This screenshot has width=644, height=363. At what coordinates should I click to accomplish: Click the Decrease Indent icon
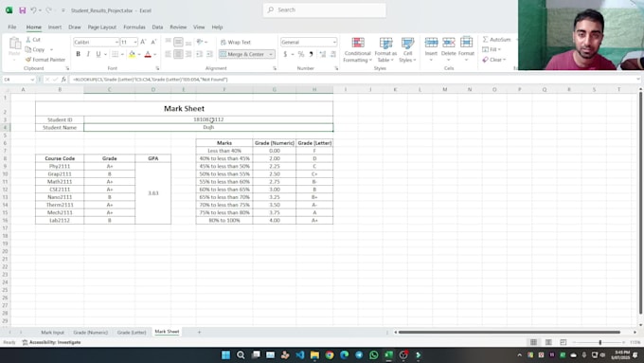coord(199,54)
